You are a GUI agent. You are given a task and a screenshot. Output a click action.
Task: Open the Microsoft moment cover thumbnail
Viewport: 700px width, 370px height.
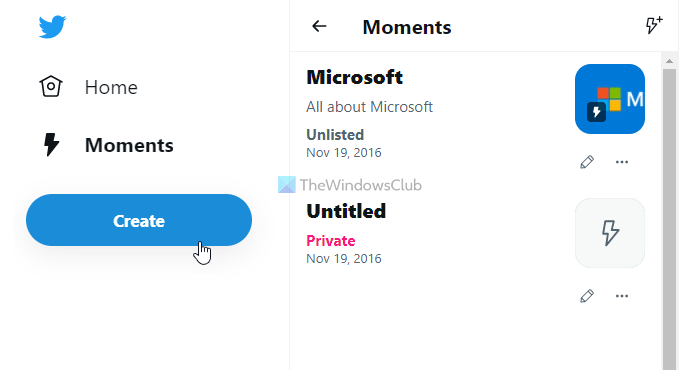pyautogui.click(x=610, y=99)
